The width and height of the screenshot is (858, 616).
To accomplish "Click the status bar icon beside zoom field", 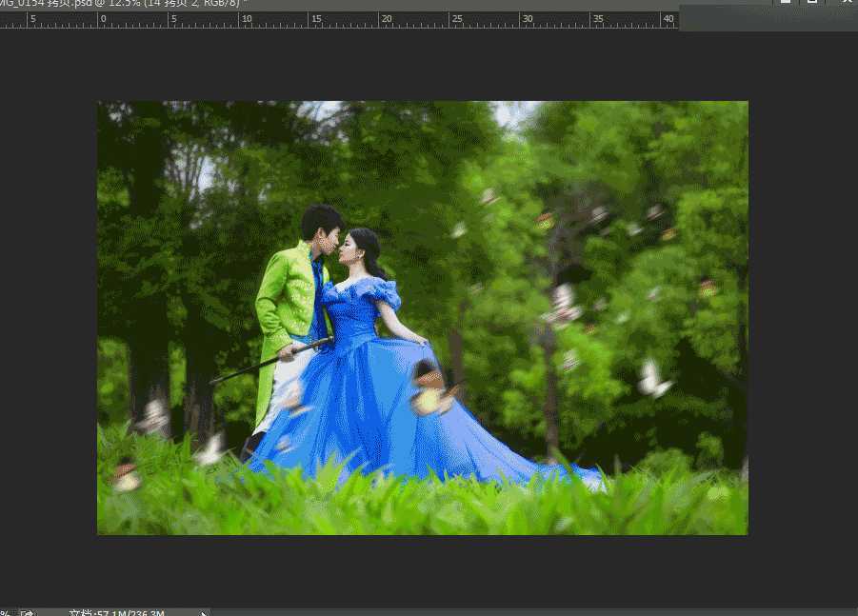I will [x=26, y=613].
